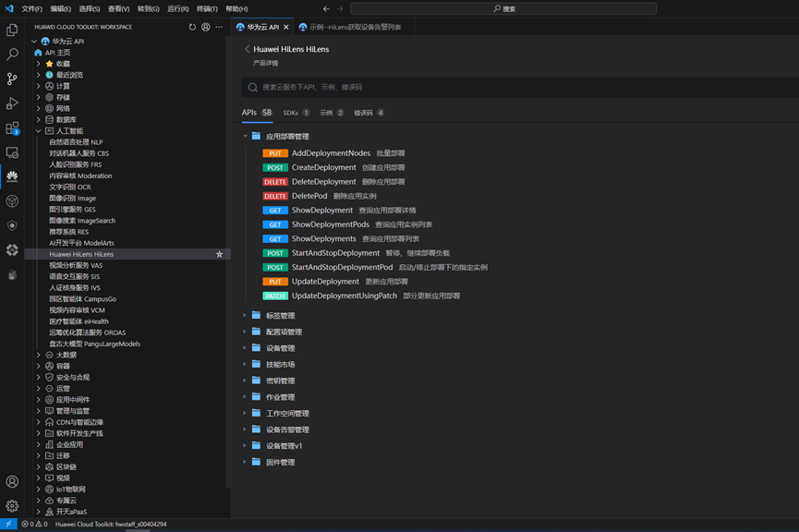Open API 主页 home item
The height and width of the screenshot is (532, 799).
point(57,53)
